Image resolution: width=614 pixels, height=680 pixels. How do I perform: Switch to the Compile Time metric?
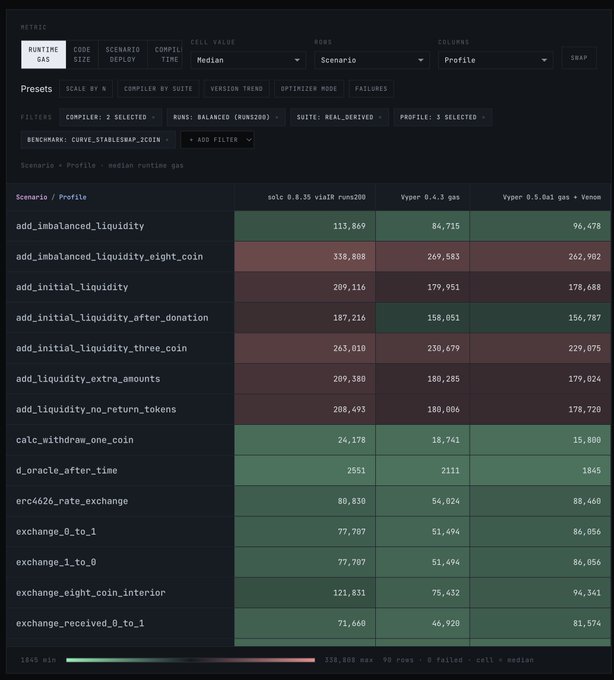pyautogui.click(x=166, y=55)
